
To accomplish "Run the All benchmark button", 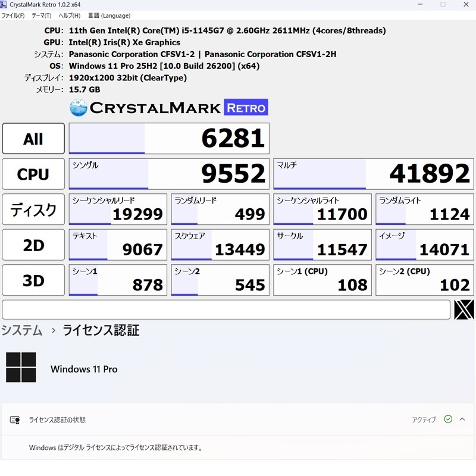I will coord(33,139).
